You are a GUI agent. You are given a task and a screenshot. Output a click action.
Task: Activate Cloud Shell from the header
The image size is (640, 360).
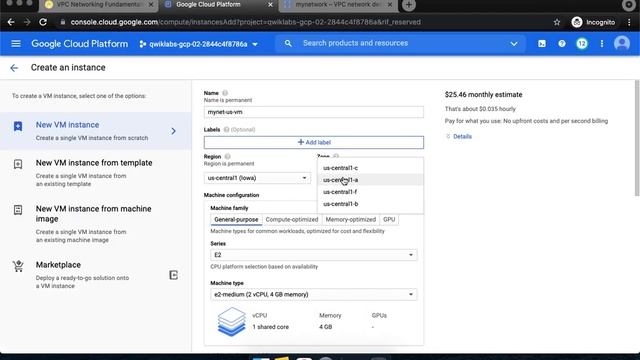click(542, 44)
